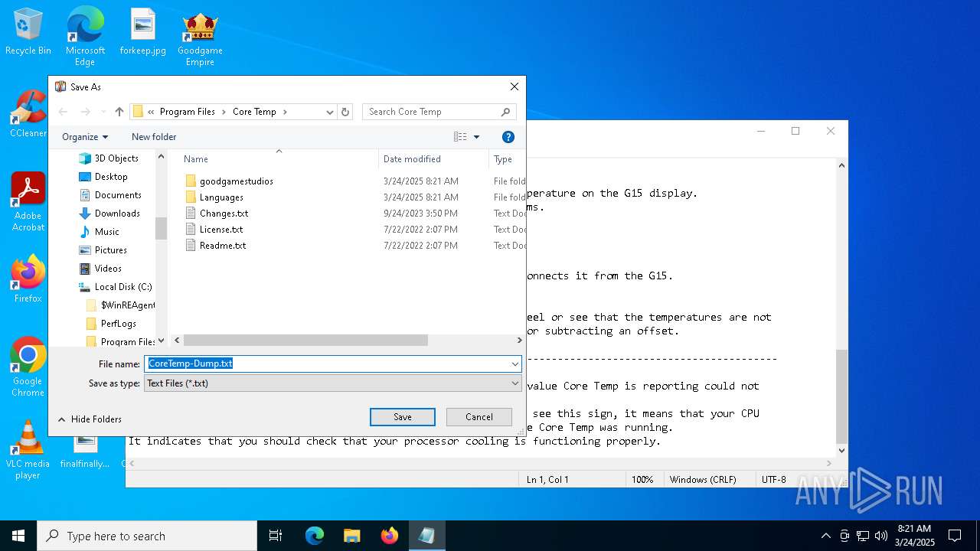This screenshot has height=551, width=980.
Task: Click Windows (CRLF) status bar entry
Action: click(703, 480)
